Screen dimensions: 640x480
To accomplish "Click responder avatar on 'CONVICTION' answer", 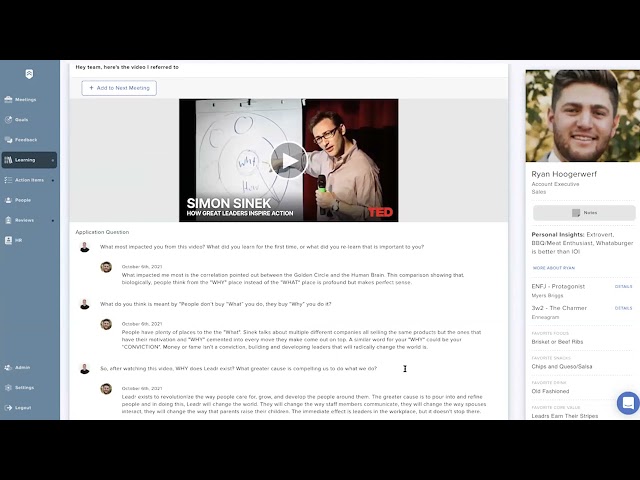I will [106, 324].
